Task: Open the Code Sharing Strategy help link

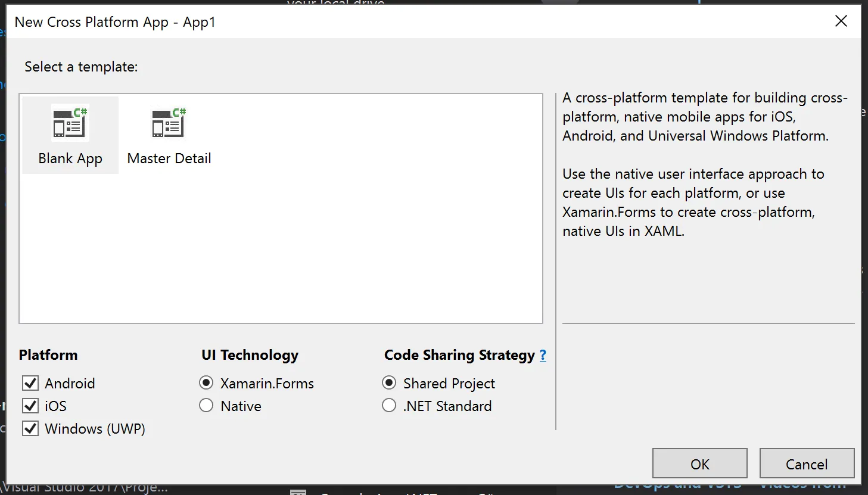Action: point(543,356)
